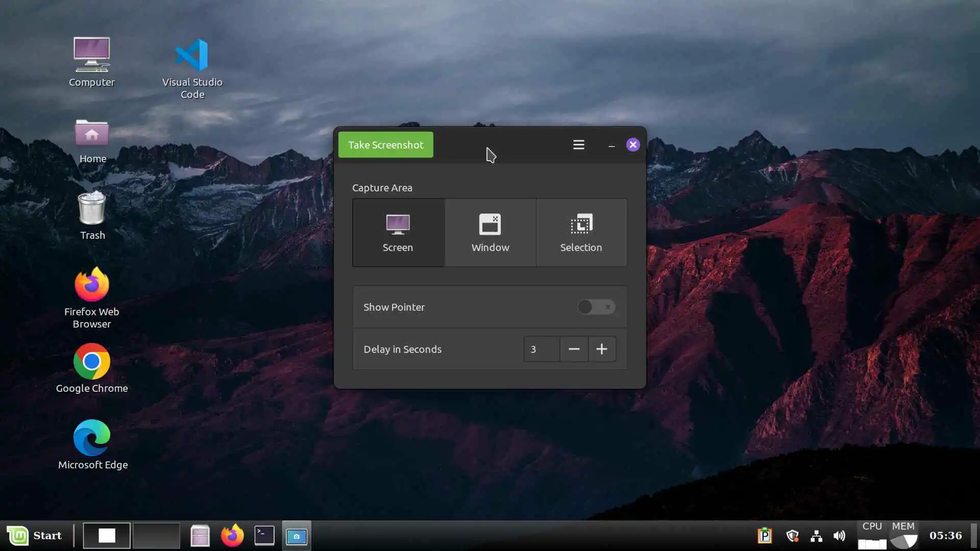
Task: Toggle the Show Pointer switch
Action: 596,307
